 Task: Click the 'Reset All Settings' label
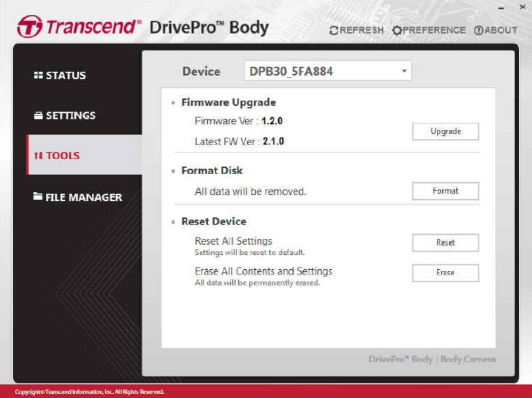[x=234, y=241]
